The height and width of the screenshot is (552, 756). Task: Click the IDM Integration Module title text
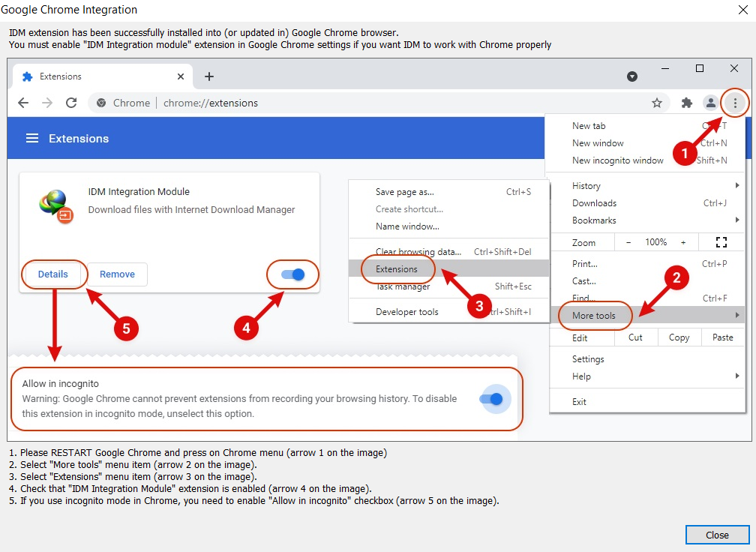[x=139, y=192]
